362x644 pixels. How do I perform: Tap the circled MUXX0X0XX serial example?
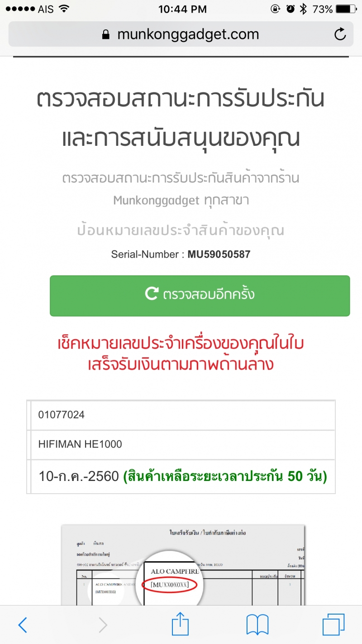[x=170, y=585]
